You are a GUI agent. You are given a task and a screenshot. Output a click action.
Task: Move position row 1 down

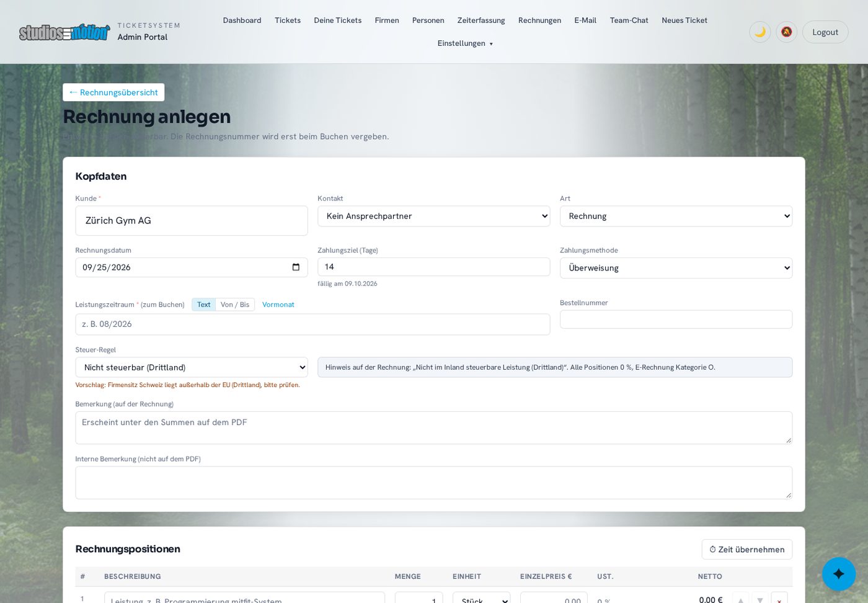(x=759, y=599)
